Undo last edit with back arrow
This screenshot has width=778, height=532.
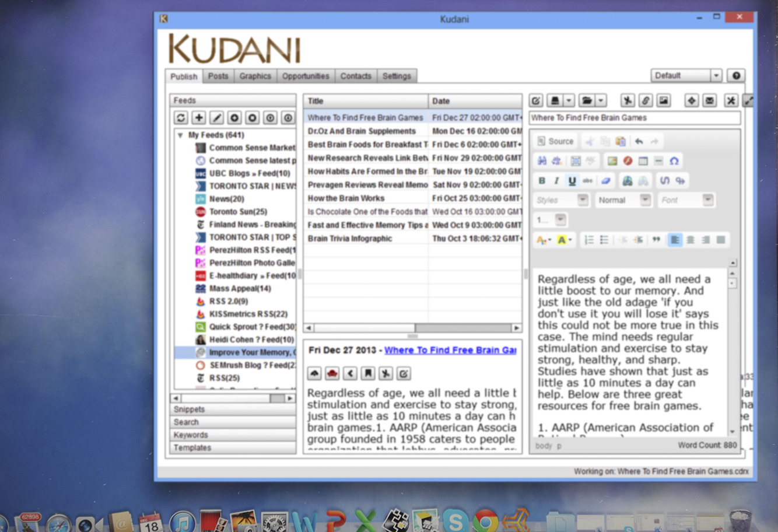(639, 141)
